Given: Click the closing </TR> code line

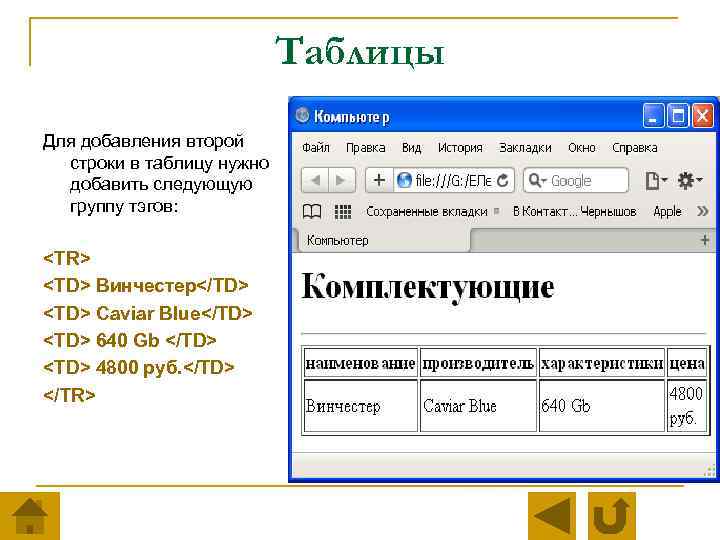Looking at the screenshot, I should [69, 395].
